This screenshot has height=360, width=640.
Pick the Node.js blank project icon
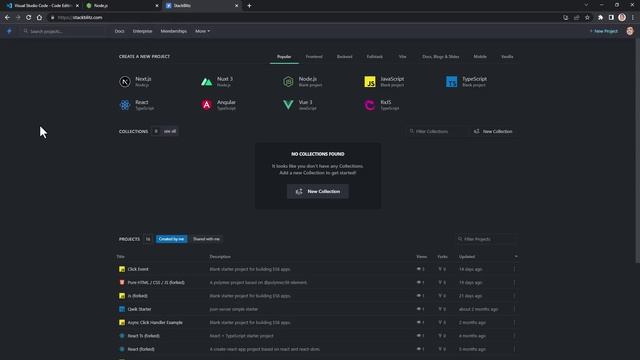coord(288,82)
